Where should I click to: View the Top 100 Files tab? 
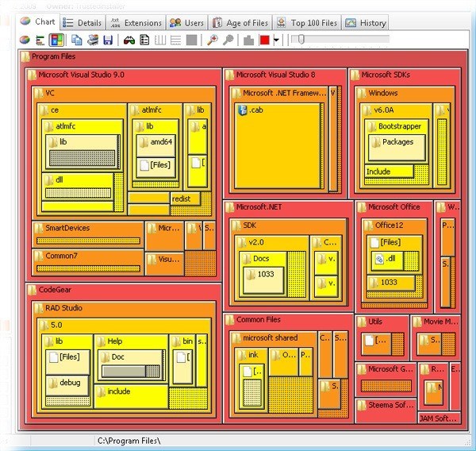tap(307, 23)
